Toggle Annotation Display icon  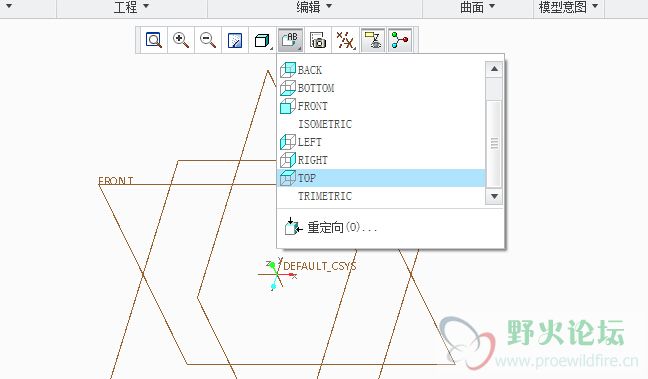[373, 40]
